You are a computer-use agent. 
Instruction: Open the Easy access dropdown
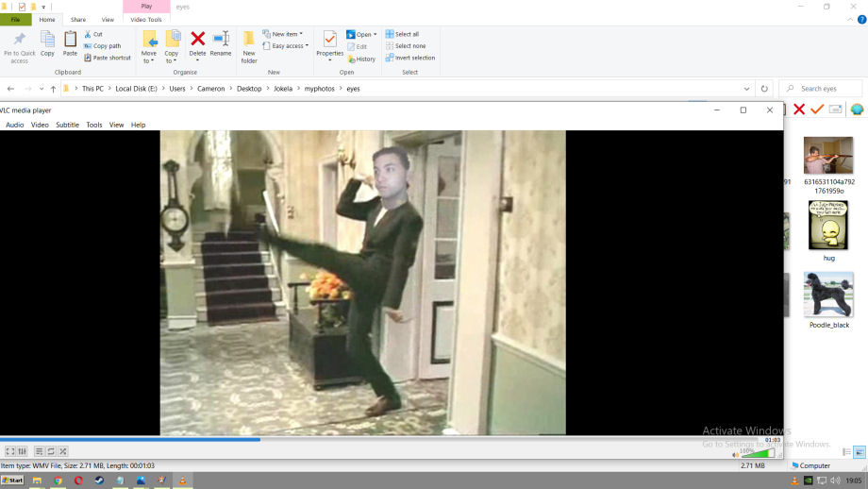[x=286, y=46]
